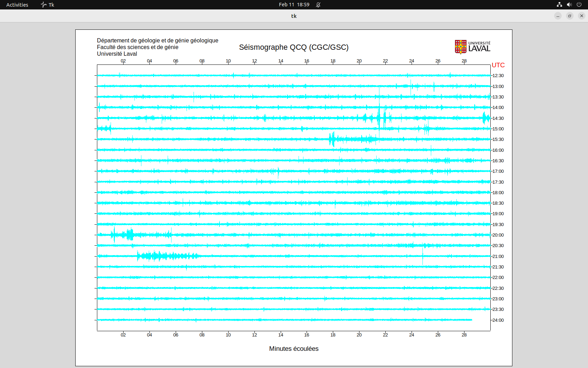Maximize the tk window

(570, 16)
